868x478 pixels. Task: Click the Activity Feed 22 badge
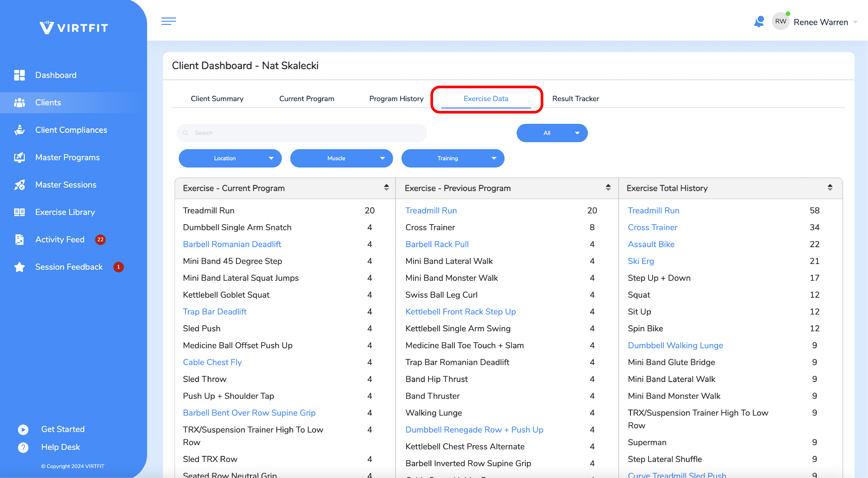coord(100,239)
